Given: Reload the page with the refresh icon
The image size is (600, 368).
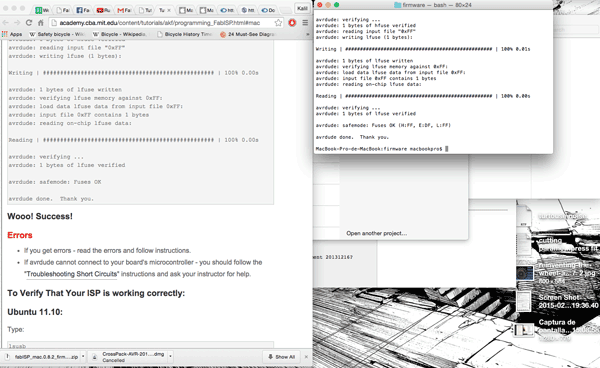Looking at the screenshot, I should [29, 23].
